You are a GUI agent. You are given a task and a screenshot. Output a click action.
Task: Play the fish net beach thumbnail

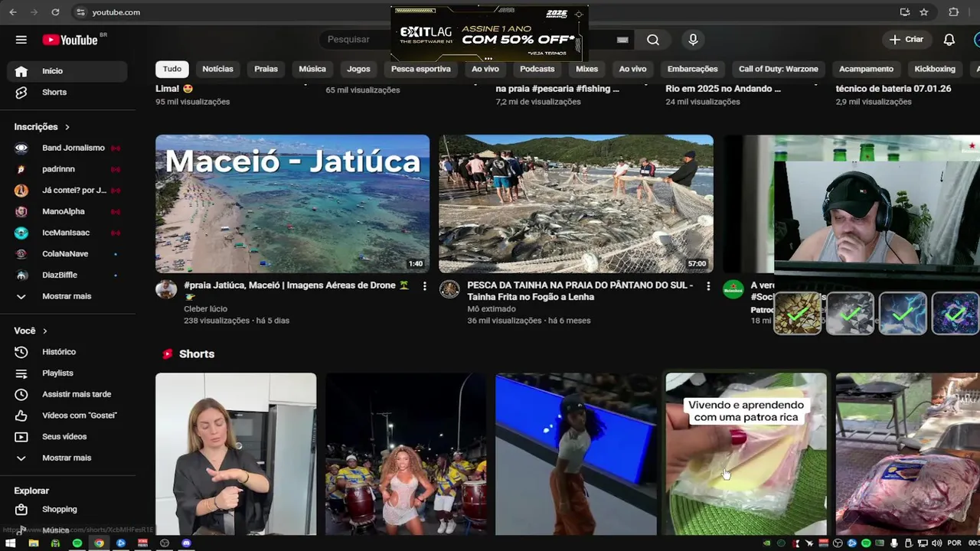point(576,204)
